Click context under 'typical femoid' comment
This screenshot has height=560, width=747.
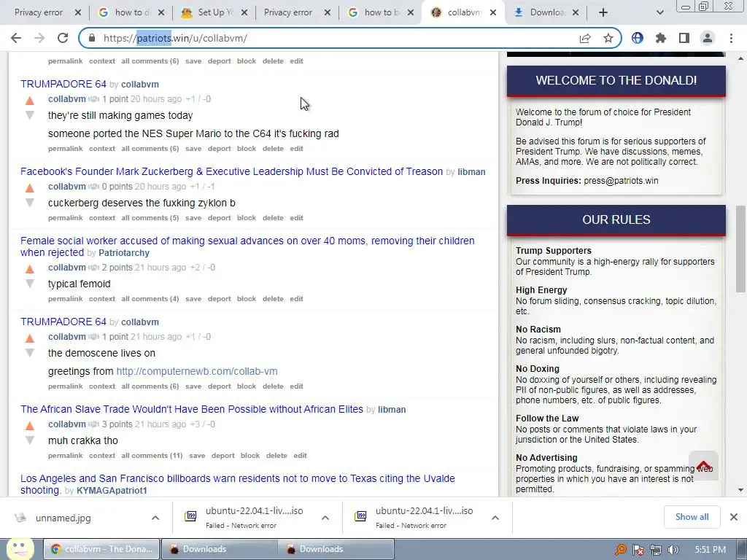click(x=102, y=298)
